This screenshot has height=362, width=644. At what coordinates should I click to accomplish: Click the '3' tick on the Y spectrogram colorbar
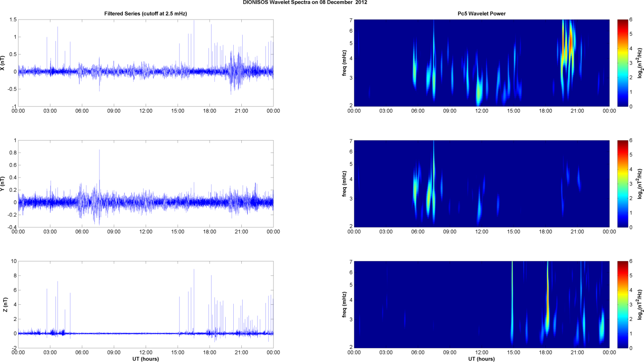click(x=631, y=184)
